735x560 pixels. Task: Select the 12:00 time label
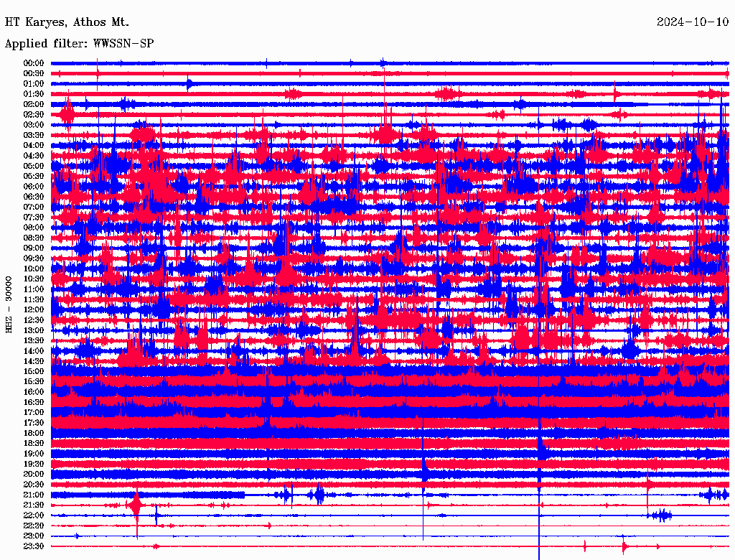point(34,310)
